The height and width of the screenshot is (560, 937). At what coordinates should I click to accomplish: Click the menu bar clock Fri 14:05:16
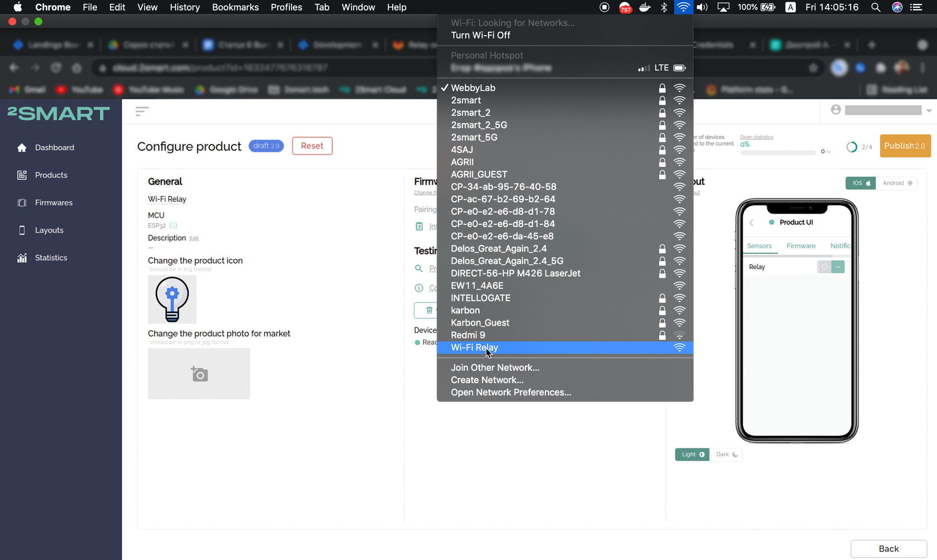point(832,7)
